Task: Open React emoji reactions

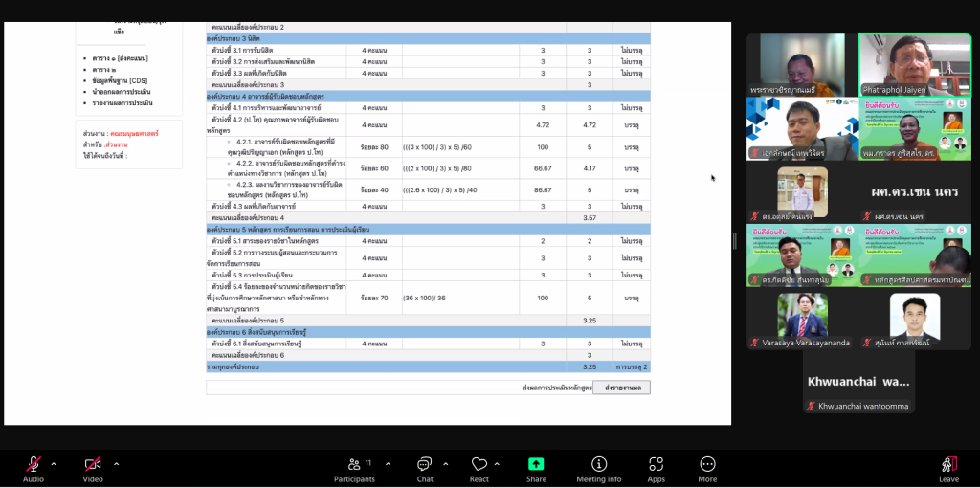Action: [x=479, y=469]
